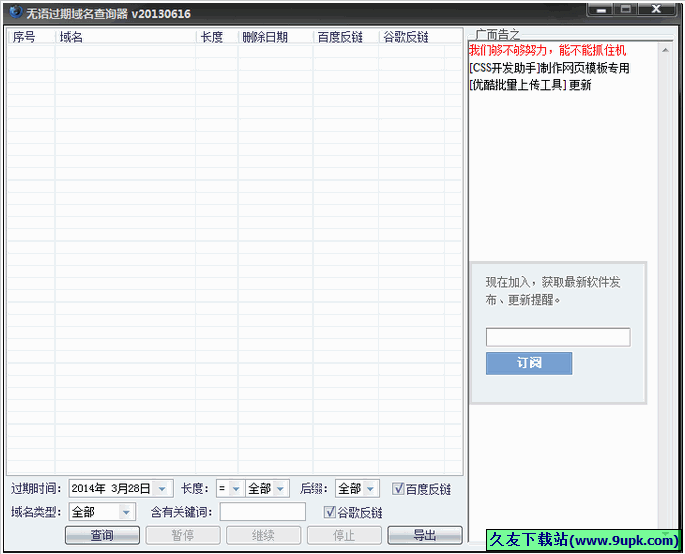This screenshot has height=554, width=685.
Task: Sort by 序号 column header
Action: pos(31,37)
